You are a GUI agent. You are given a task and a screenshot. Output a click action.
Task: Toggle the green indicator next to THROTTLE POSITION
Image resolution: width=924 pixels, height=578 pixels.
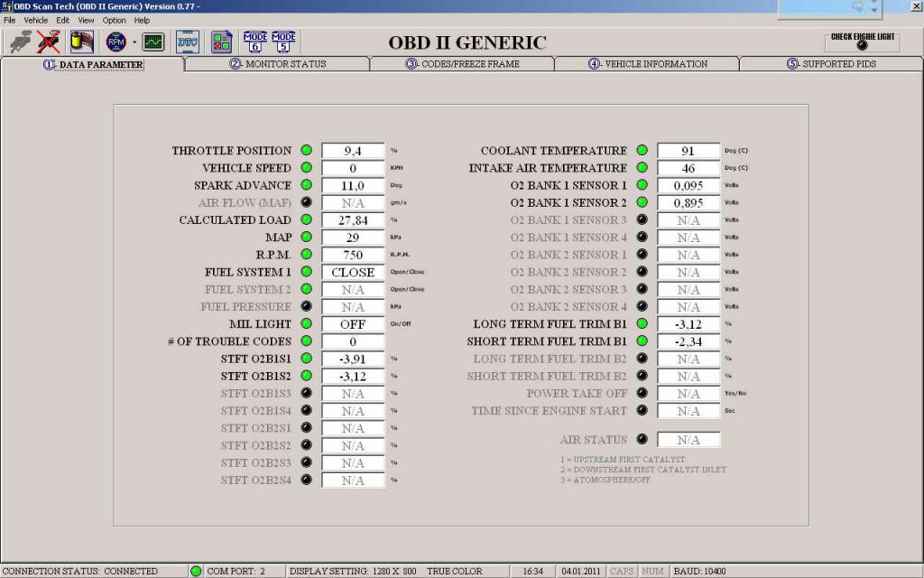(x=307, y=151)
